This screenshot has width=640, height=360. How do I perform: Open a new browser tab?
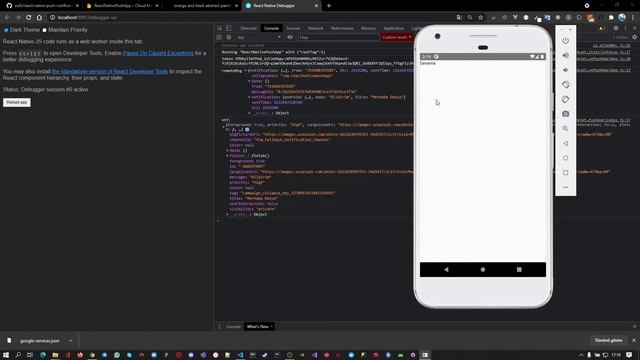(x=329, y=6)
